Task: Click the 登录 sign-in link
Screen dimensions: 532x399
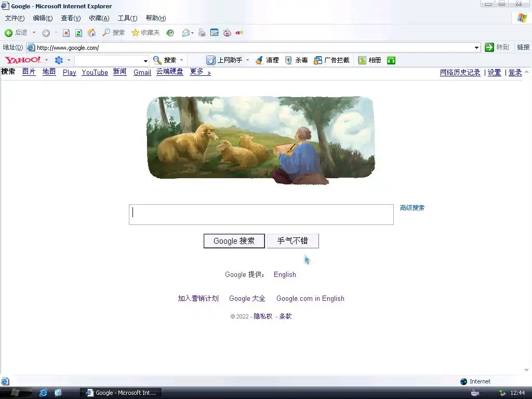Action: click(x=515, y=72)
